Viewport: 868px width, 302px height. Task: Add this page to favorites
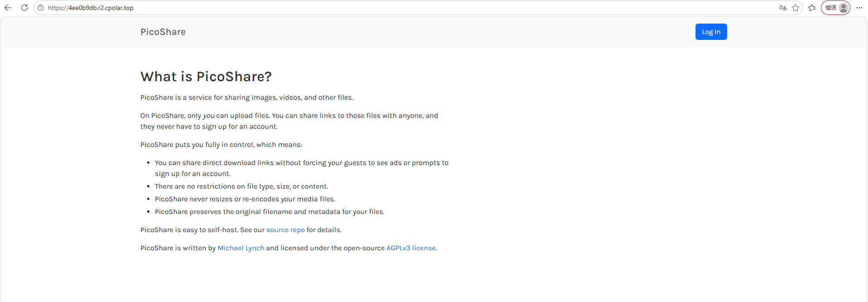click(x=796, y=8)
